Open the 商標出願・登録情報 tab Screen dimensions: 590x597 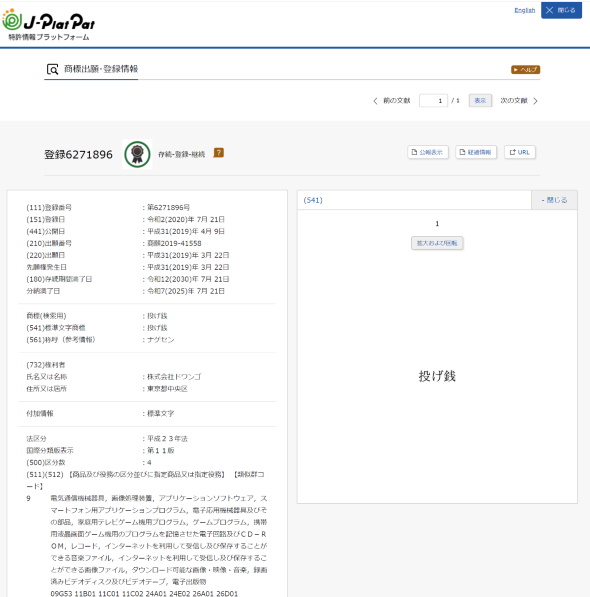point(100,69)
